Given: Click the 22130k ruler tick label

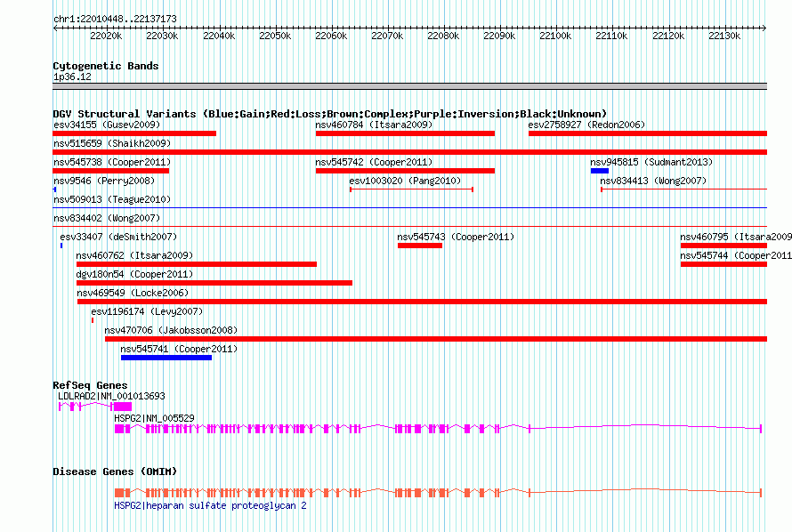Looking at the screenshot, I should tap(724, 36).
